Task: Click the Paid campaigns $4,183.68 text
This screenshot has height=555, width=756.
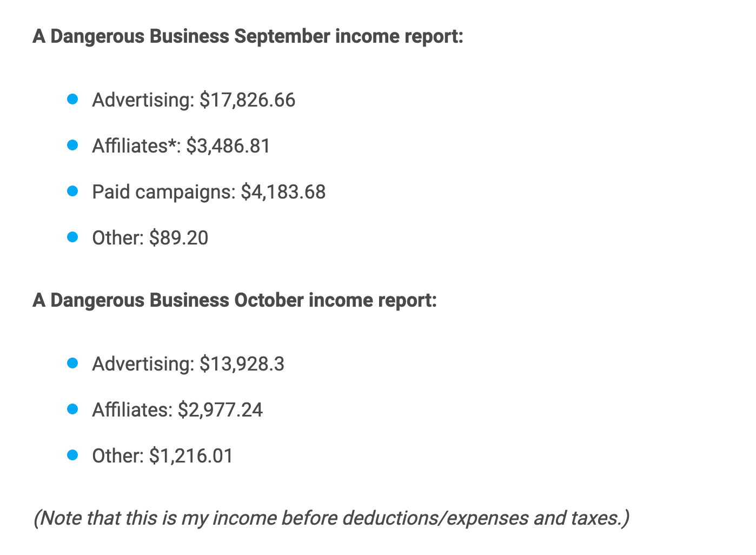Action: 209,192
